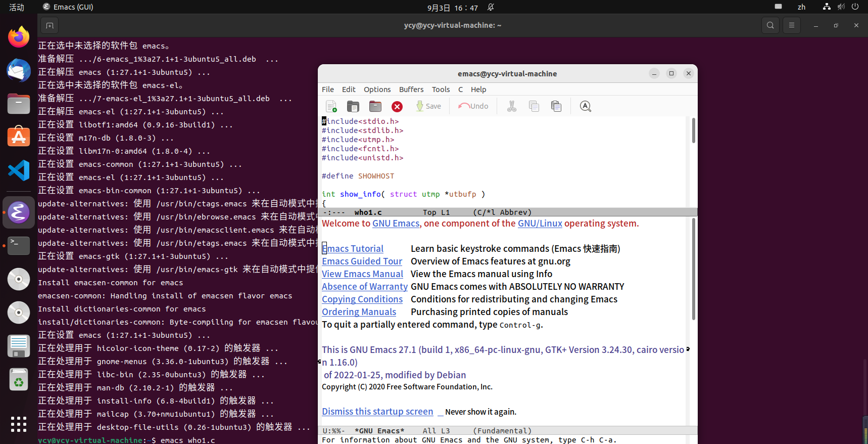Click the show_info function name in code

coord(360,194)
